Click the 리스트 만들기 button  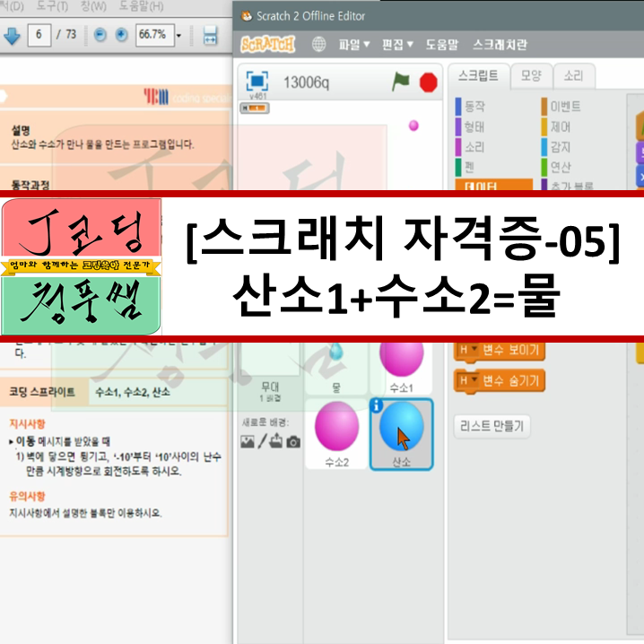click(492, 426)
